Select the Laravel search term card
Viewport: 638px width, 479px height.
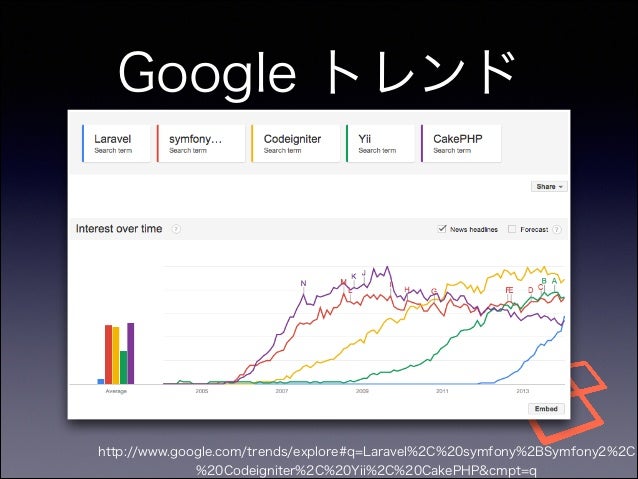pos(116,144)
